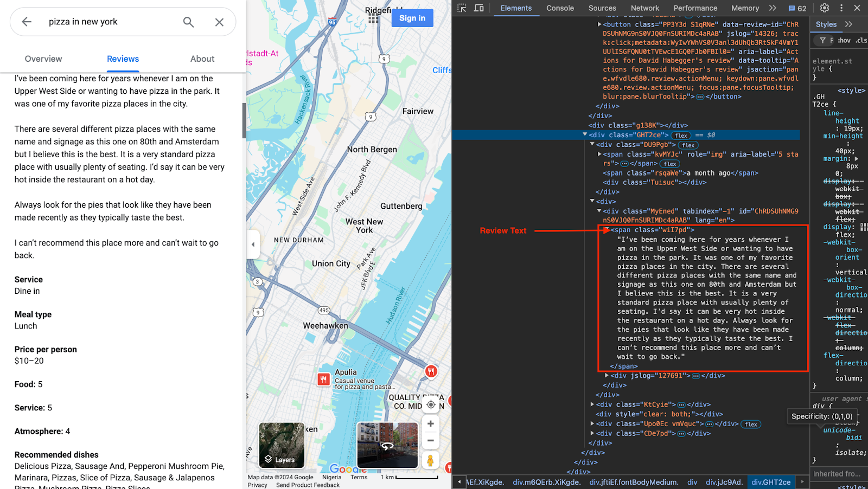Open DevTools settings gear
The width and height of the screenshot is (868, 489).
[x=825, y=8]
